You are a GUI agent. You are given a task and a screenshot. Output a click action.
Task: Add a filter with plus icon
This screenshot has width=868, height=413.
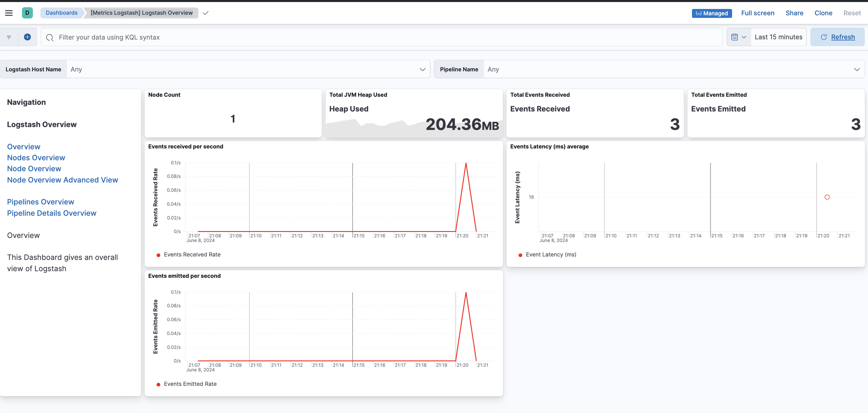(x=28, y=37)
